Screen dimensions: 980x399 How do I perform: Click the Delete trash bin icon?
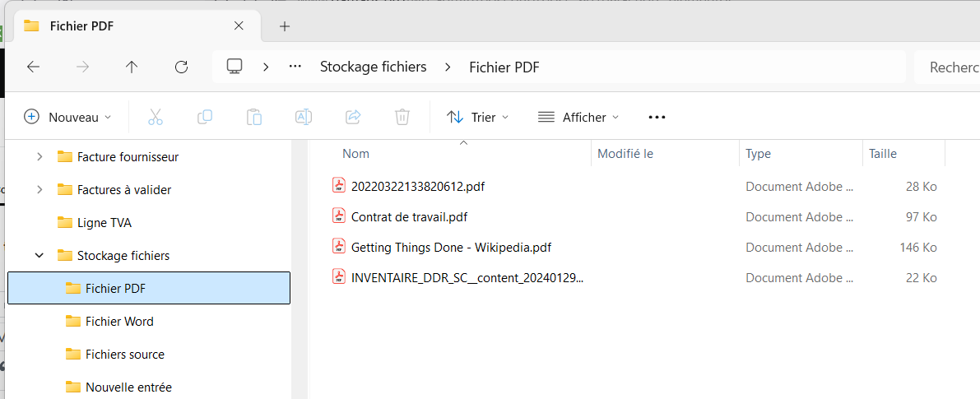(x=402, y=117)
